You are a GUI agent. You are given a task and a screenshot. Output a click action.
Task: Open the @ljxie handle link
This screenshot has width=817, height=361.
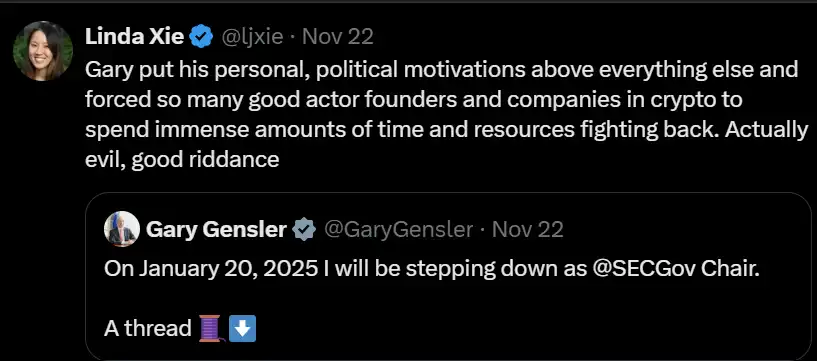click(x=252, y=38)
